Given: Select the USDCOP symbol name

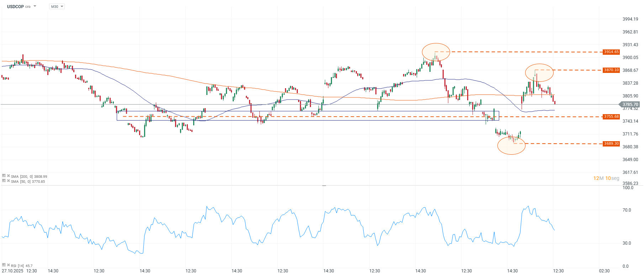Looking at the screenshot, I should pyautogui.click(x=15, y=6).
